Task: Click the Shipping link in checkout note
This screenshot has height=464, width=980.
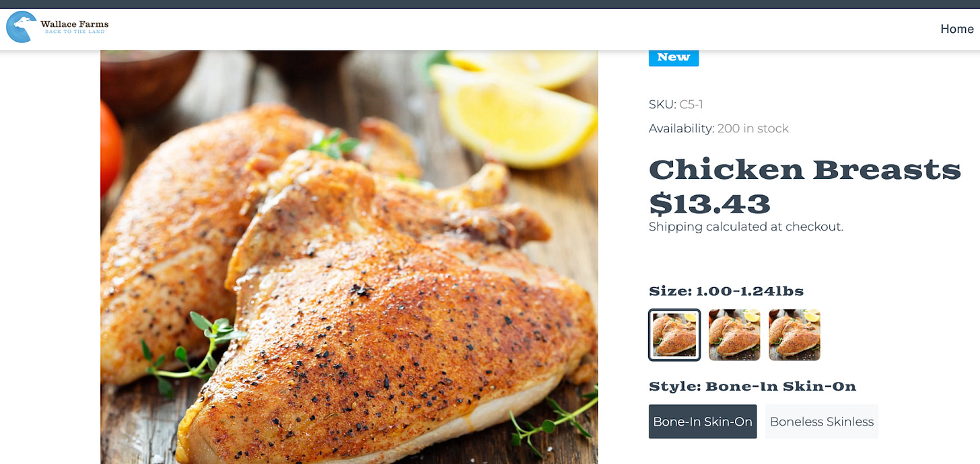Action: point(676,227)
